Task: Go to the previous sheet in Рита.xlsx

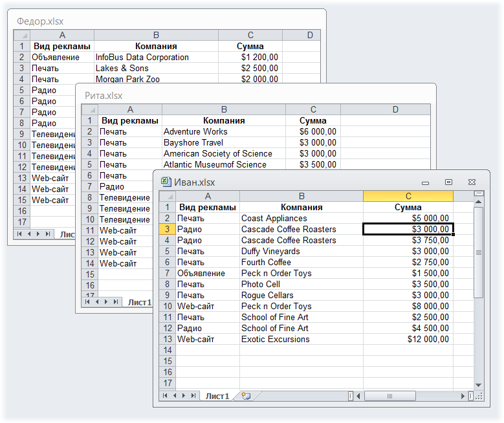Action: 97,302
